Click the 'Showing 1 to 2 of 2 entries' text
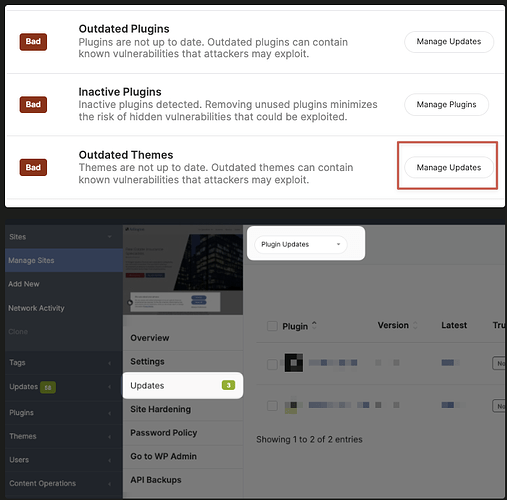 pos(309,440)
